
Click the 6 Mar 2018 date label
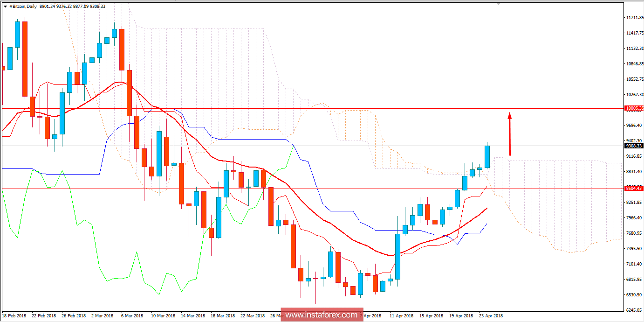pos(132,316)
